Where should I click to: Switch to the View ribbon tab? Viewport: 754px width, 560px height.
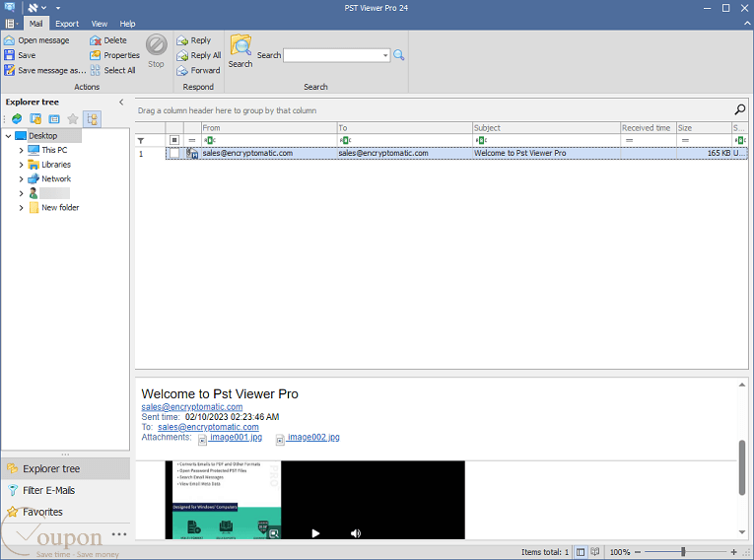pyautogui.click(x=100, y=24)
